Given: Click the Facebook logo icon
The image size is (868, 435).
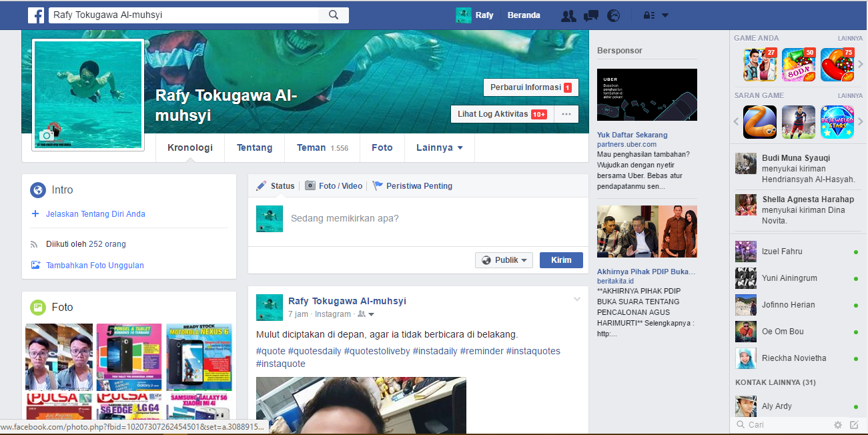Looking at the screenshot, I should [36, 15].
